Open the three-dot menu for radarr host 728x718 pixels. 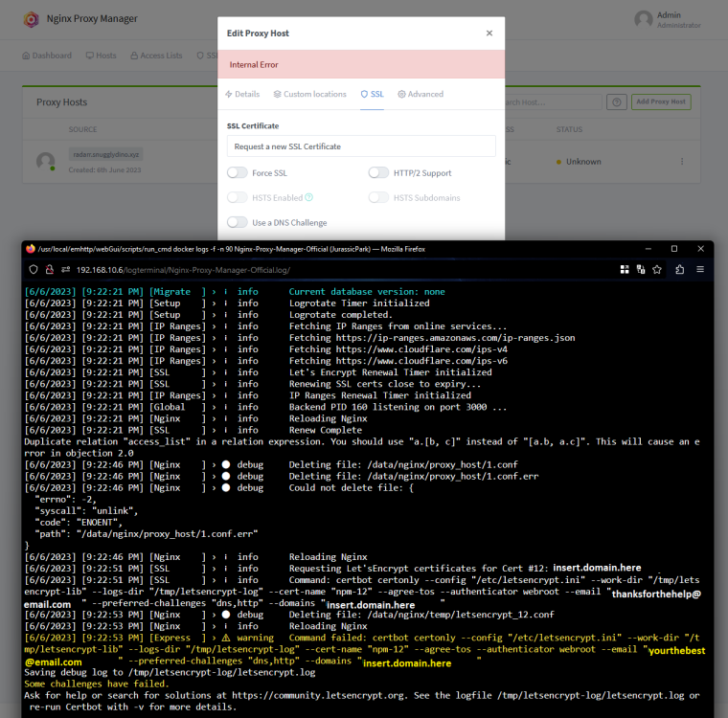682,162
